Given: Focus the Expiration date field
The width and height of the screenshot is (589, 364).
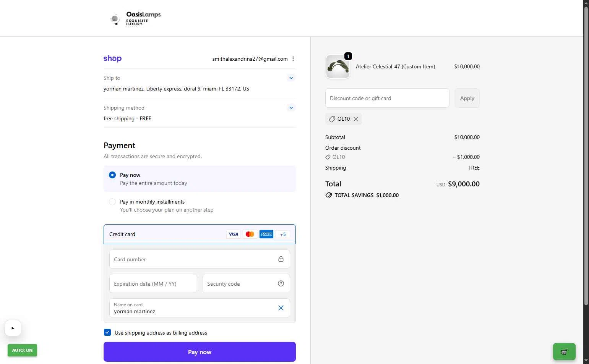Looking at the screenshot, I should (153, 284).
